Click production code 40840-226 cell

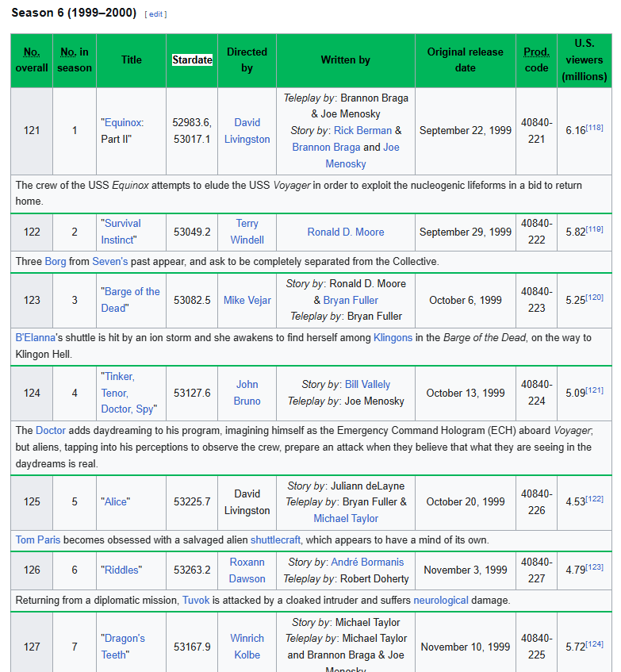(536, 502)
